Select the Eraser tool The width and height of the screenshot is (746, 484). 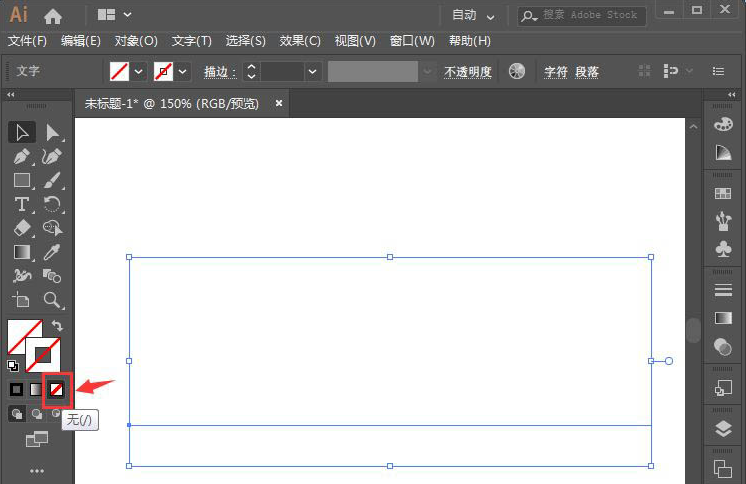(x=22, y=228)
